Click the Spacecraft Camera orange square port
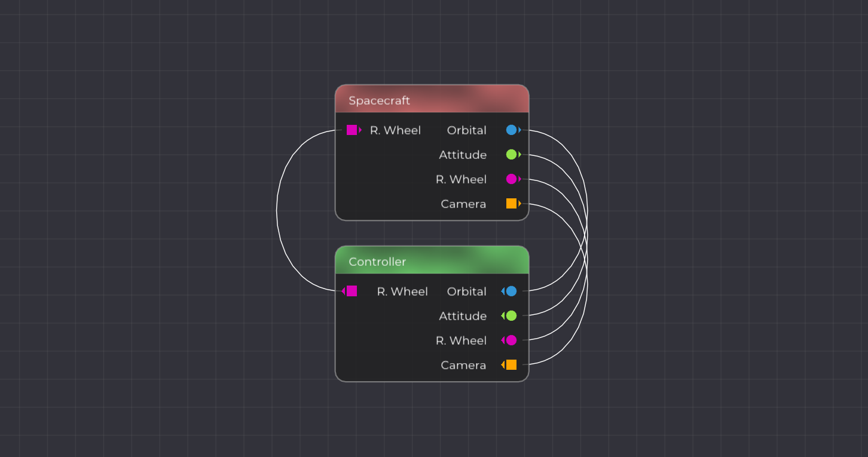This screenshot has height=457, width=868. pyautogui.click(x=511, y=203)
